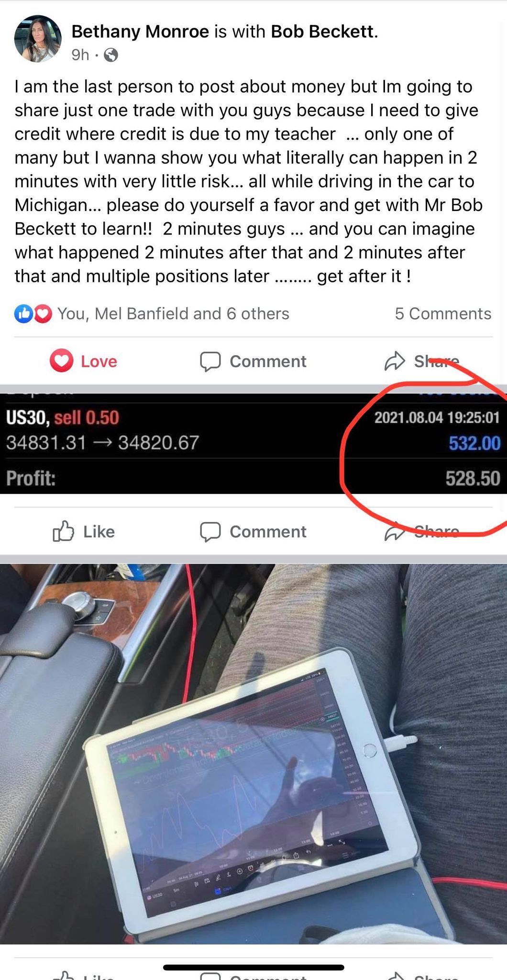This screenshot has width=507, height=980.
Task: Show who reacted: Mel Banfield and others
Action: click(x=173, y=313)
